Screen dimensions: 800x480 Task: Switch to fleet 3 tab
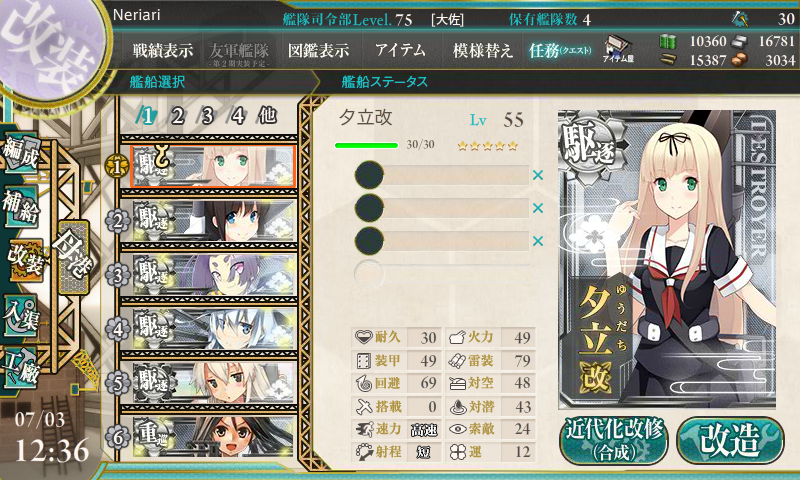point(207,116)
